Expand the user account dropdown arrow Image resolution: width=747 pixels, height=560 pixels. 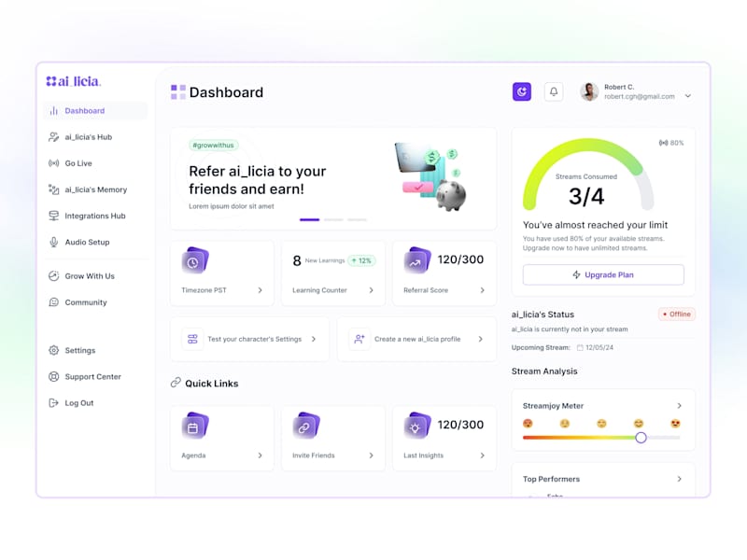tap(688, 96)
